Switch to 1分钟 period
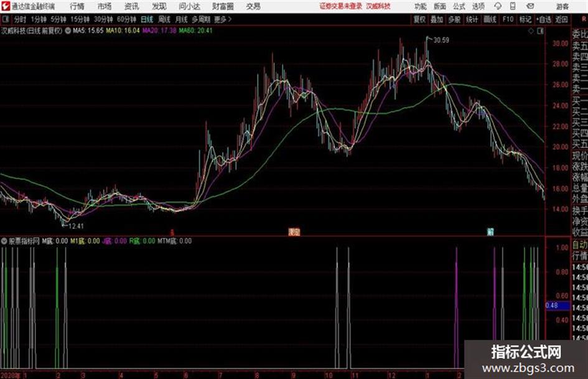The width and height of the screenshot is (588, 379). (x=39, y=19)
